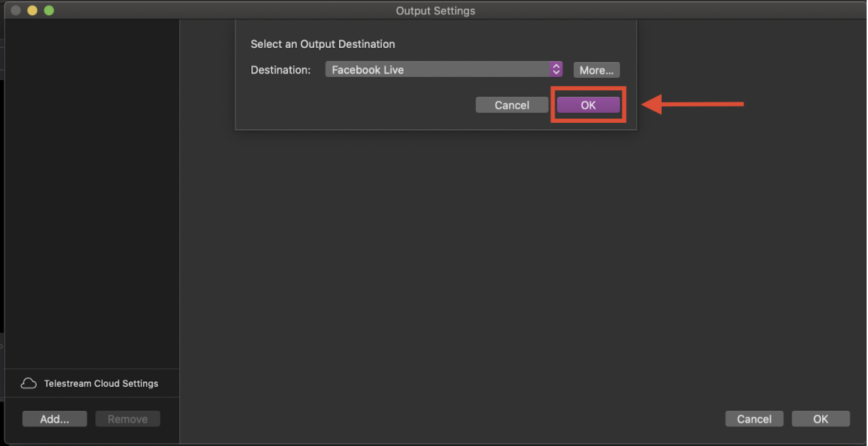Click the grey OK button of Output Settings window

pos(821,419)
